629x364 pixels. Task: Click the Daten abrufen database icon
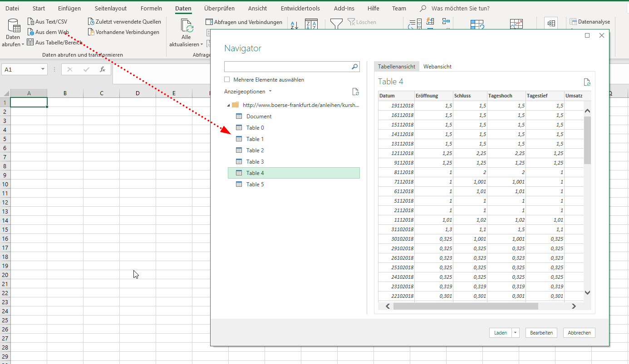coord(13,26)
